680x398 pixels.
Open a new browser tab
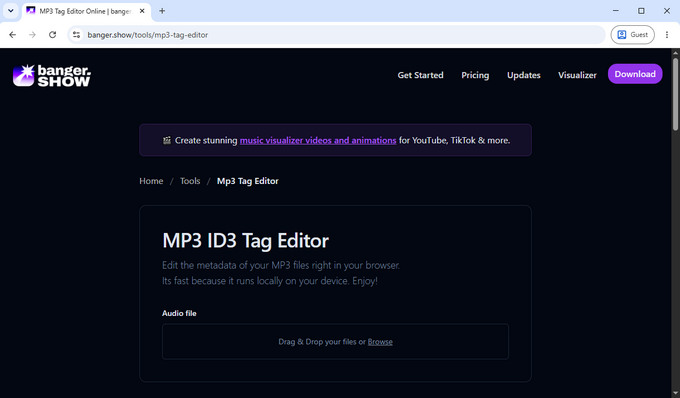click(x=162, y=11)
